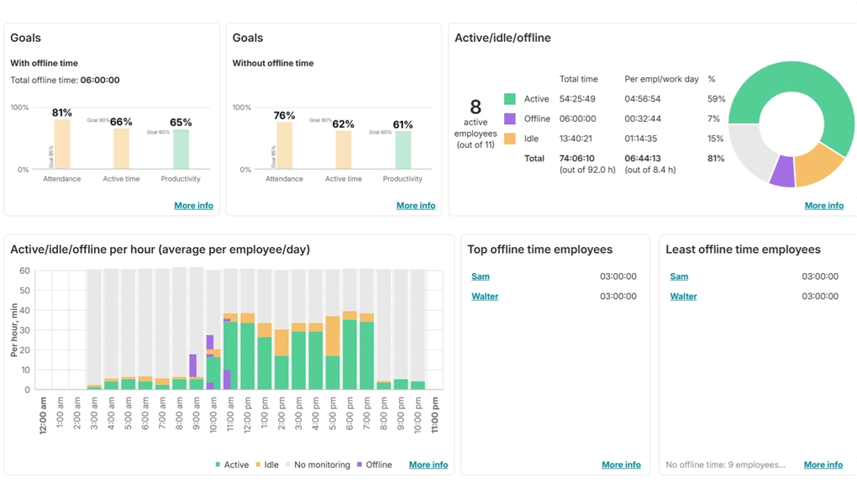857x504 pixels.
Task: Click the 61% Productivity bar
Action: coord(402,151)
